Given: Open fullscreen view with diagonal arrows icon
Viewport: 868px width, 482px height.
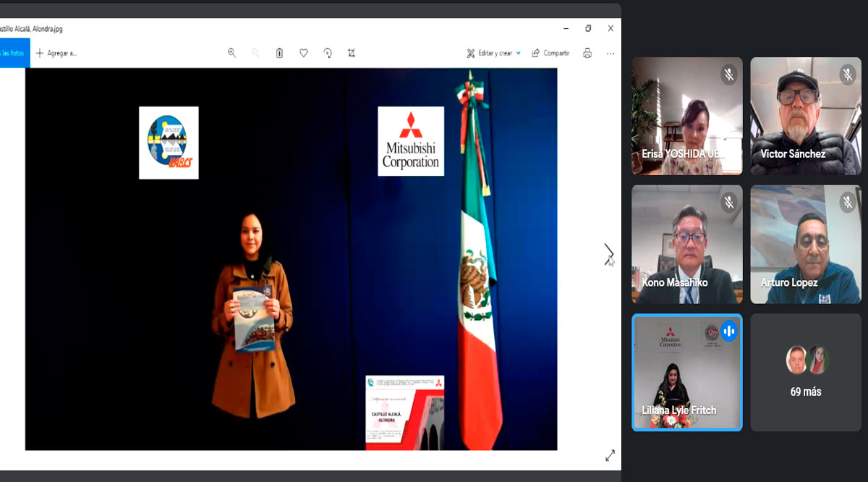Looking at the screenshot, I should click(x=610, y=455).
